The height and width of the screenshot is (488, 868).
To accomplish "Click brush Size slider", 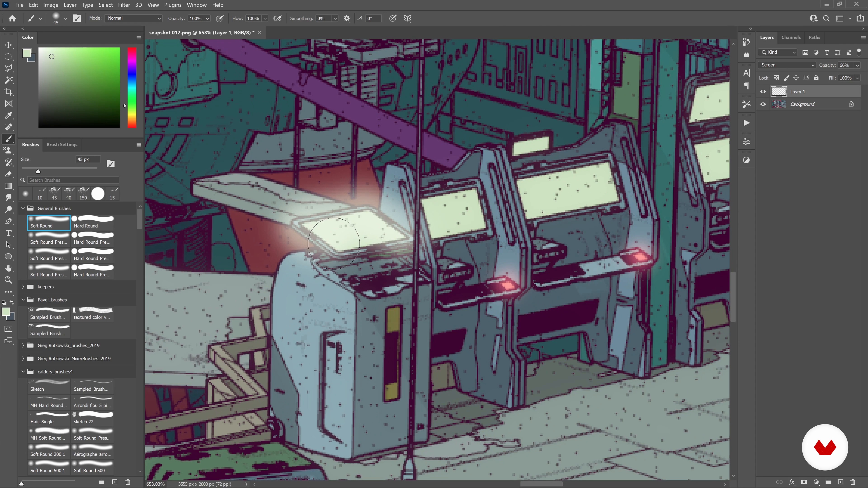I will point(59,168).
